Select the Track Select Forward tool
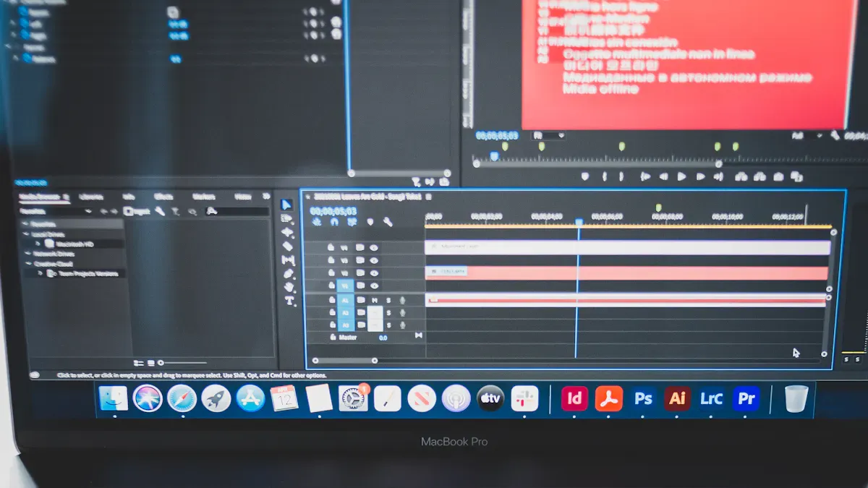Image resolution: width=868 pixels, height=488 pixels. pos(287,218)
